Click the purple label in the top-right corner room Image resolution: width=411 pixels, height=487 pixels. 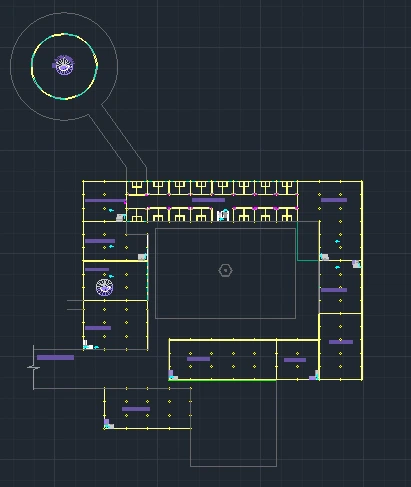click(334, 200)
